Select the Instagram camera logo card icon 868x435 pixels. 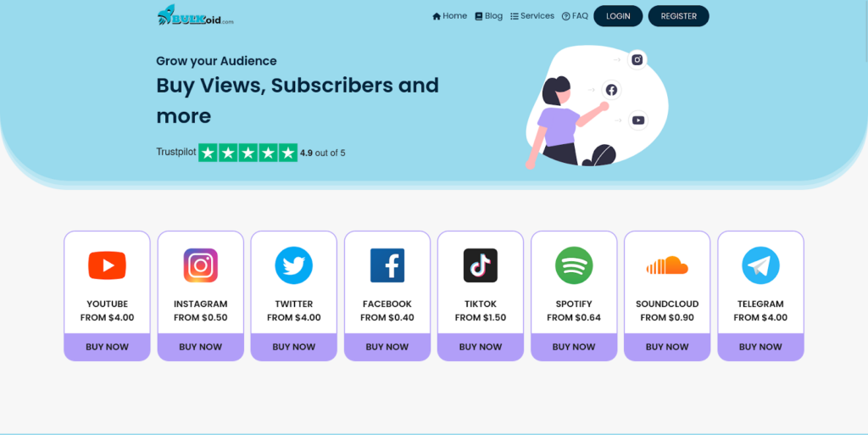point(200,265)
